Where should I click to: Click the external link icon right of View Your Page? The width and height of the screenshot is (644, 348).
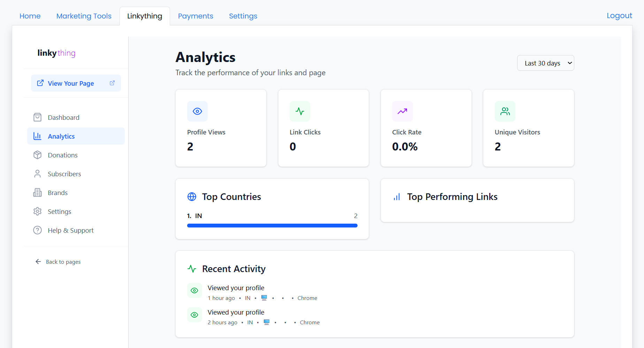click(112, 83)
